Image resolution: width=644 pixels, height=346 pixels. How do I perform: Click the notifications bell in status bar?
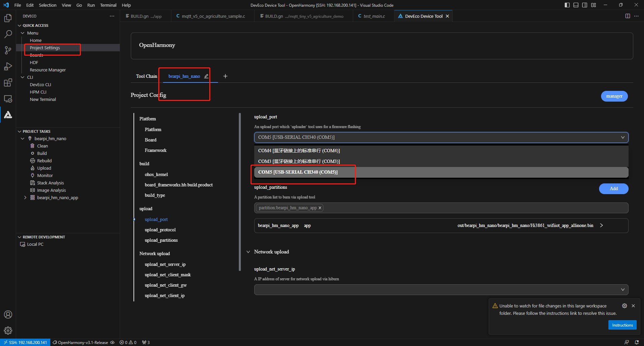point(637,342)
